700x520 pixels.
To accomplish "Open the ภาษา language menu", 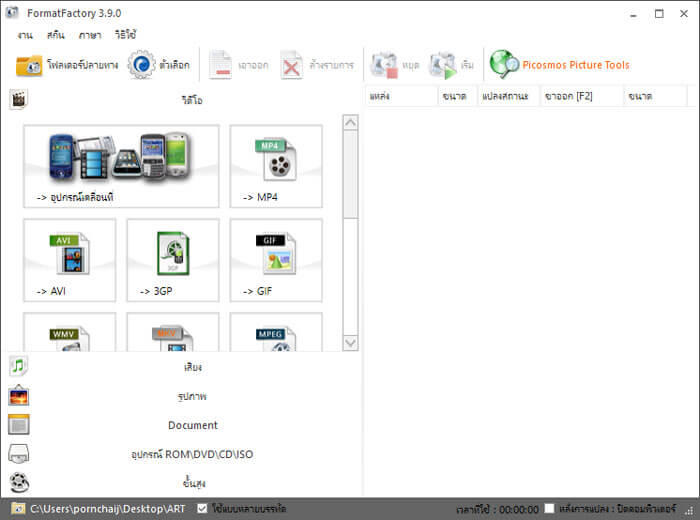I will tap(90, 35).
